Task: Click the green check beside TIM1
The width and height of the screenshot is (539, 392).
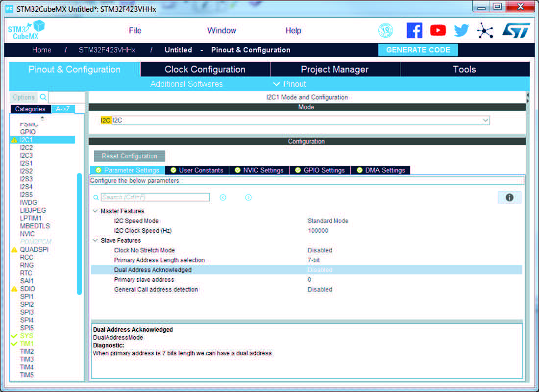Action: tap(14, 344)
